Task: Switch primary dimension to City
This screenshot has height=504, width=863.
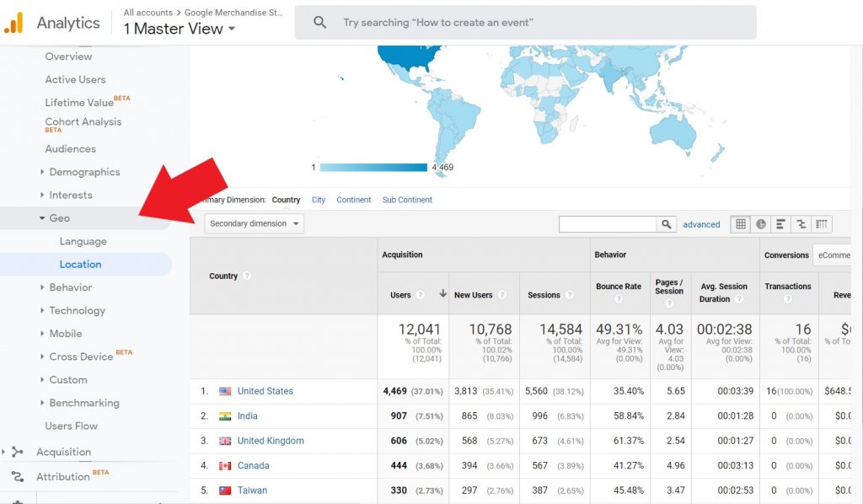Action: click(x=318, y=200)
